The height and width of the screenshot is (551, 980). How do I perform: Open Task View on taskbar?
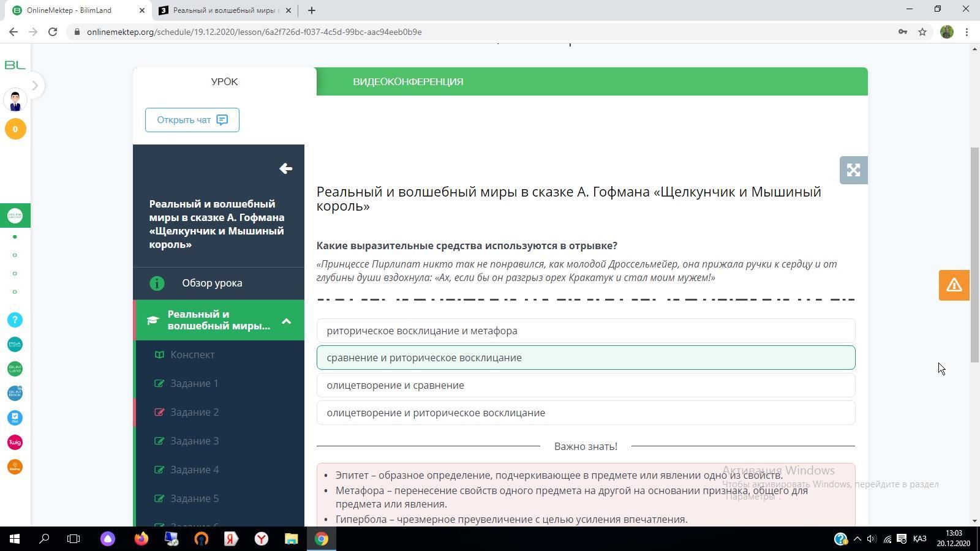(73, 539)
